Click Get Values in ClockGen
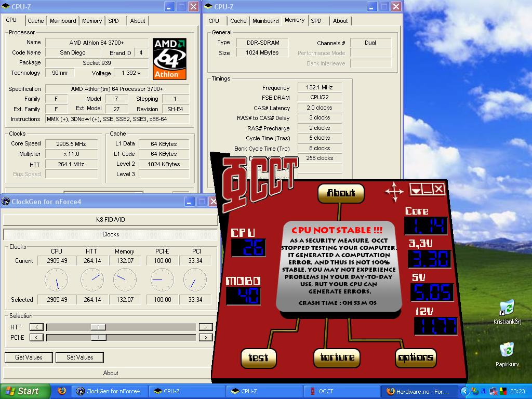Viewport: 532px width, 399px height. 29,357
